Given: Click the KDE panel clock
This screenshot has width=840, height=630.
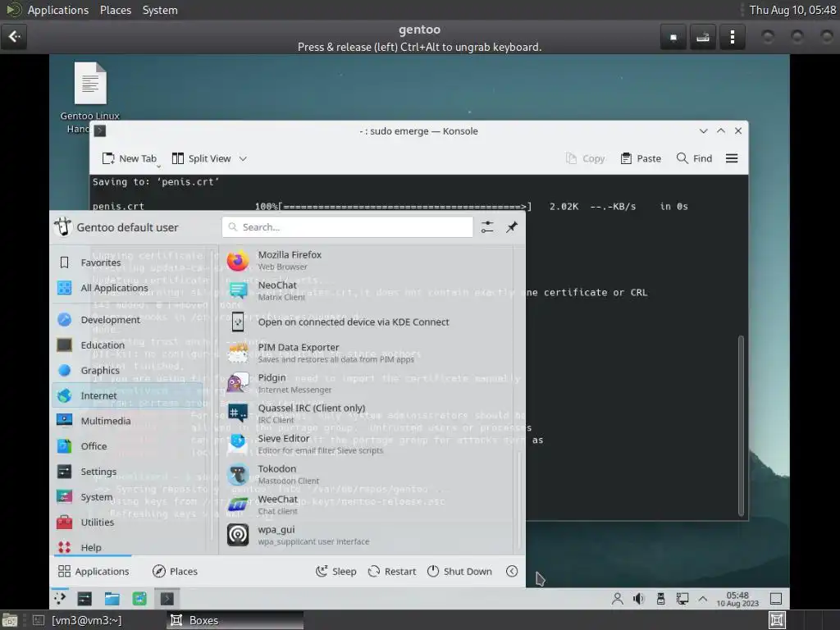Looking at the screenshot, I should [737, 599].
